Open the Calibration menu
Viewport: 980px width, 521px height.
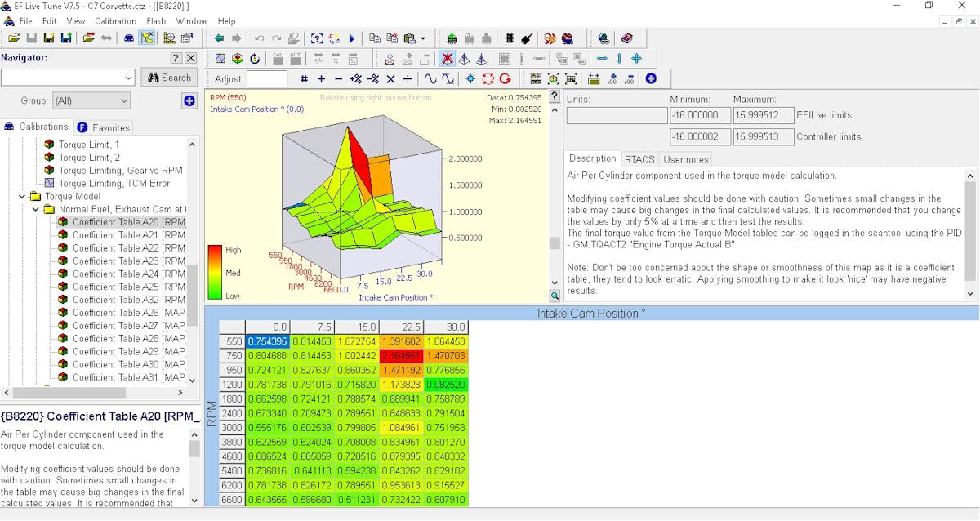tap(115, 21)
